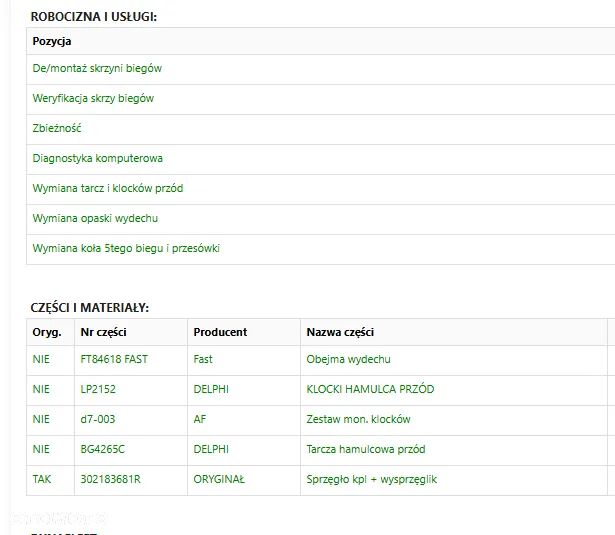Open the Weryfikacja skrzy biegów item
The image size is (615, 535).
(x=93, y=99)
